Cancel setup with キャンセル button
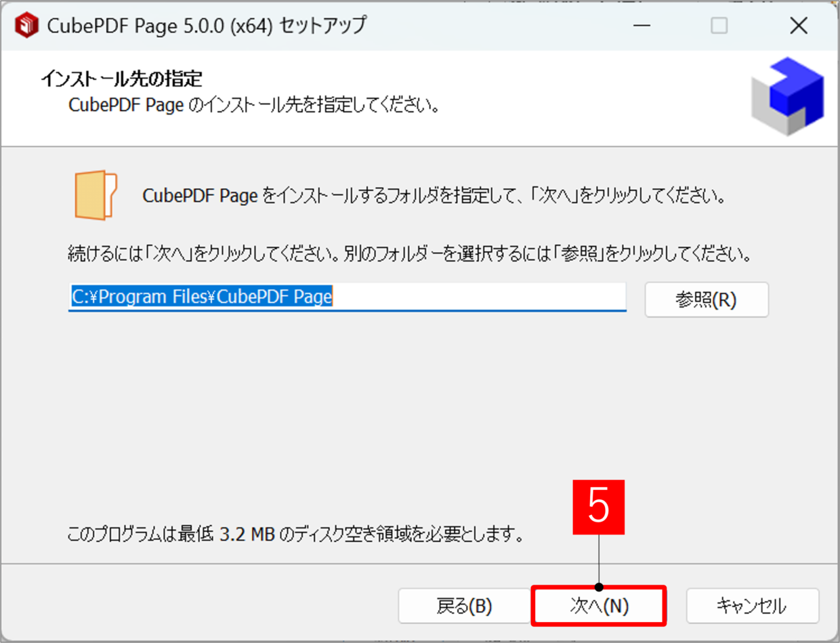 tap(753, 606)
